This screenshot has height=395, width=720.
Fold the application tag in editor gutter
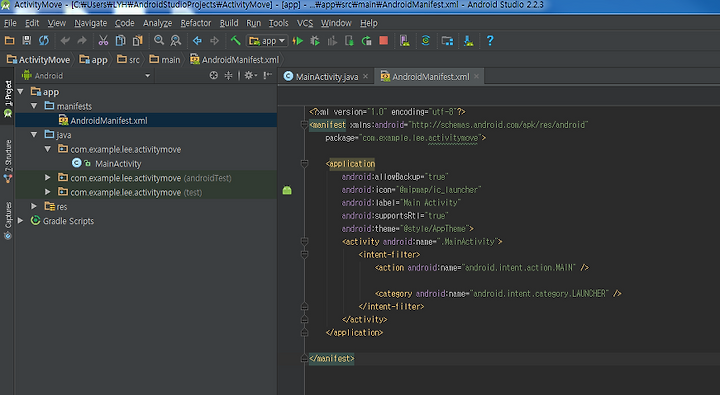(x=304, y=164)
